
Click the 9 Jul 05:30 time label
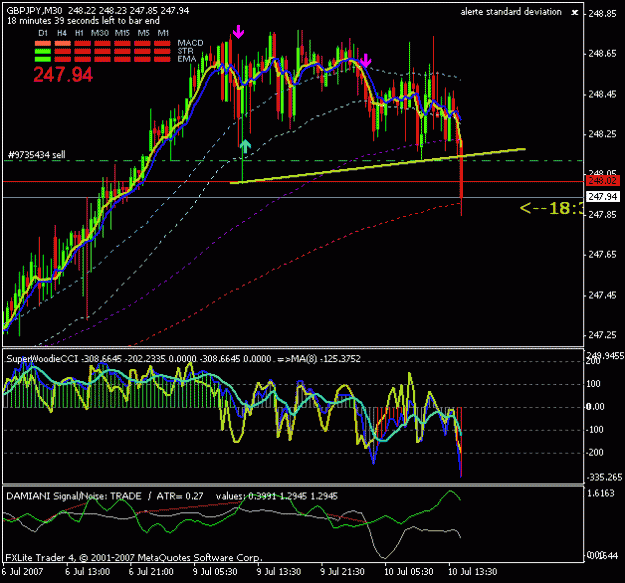pyautogui.click(x=215, y=572)
